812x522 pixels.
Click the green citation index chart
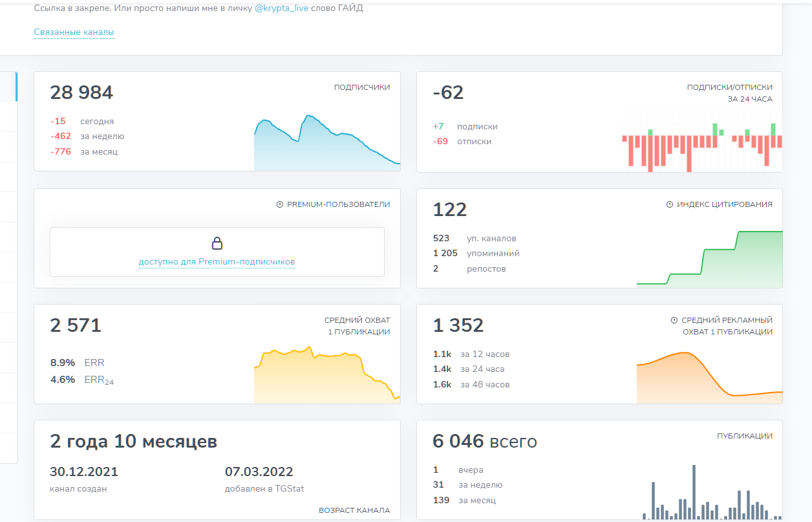(709, 259)
